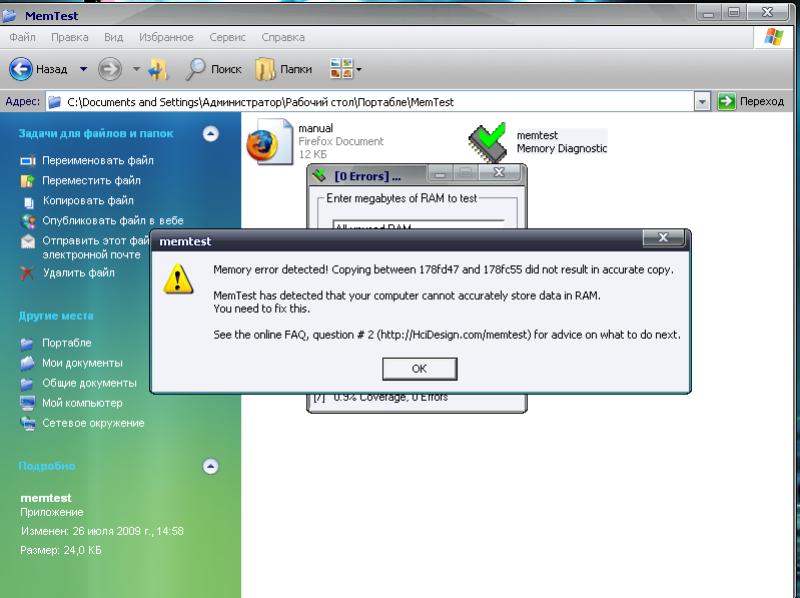The image size is (800, 598).
Task: Collapse the Details (Подробно) panel
Action: 210,466
